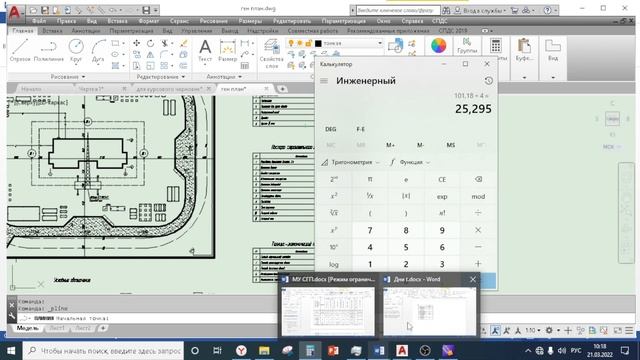Click the match properties icon beside layer list
The height and width of the screenshot is (360, 640).
[395, 46]
